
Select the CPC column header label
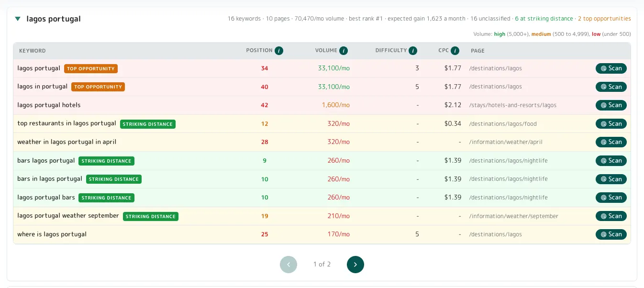coord(444,50)
